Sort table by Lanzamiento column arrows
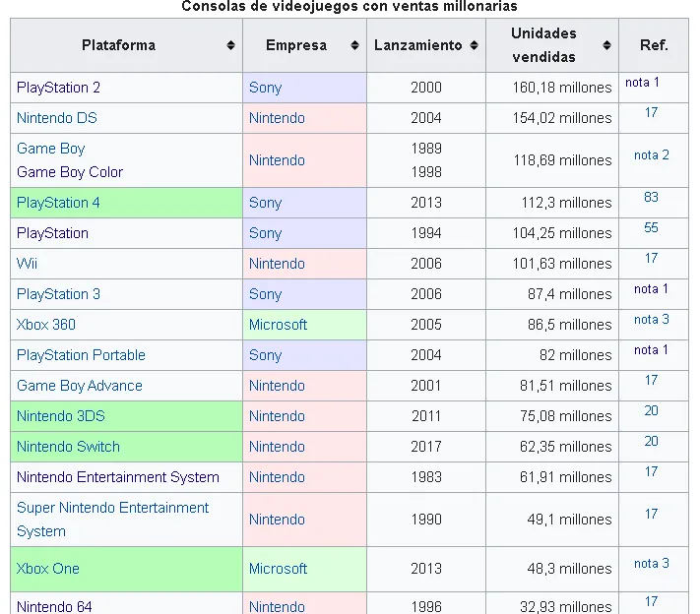The image size is (700, 614). point(475,45)
